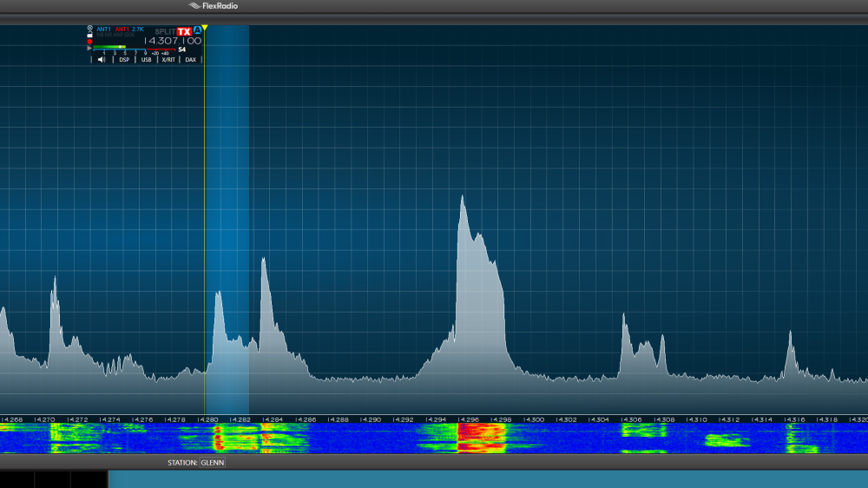Toggle the red TX indicator
This screenshot has height=488, width=868.
184,31
